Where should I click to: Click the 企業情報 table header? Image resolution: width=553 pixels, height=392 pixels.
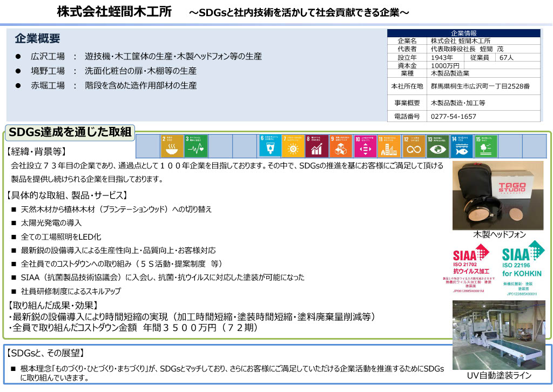coord(464,33)
